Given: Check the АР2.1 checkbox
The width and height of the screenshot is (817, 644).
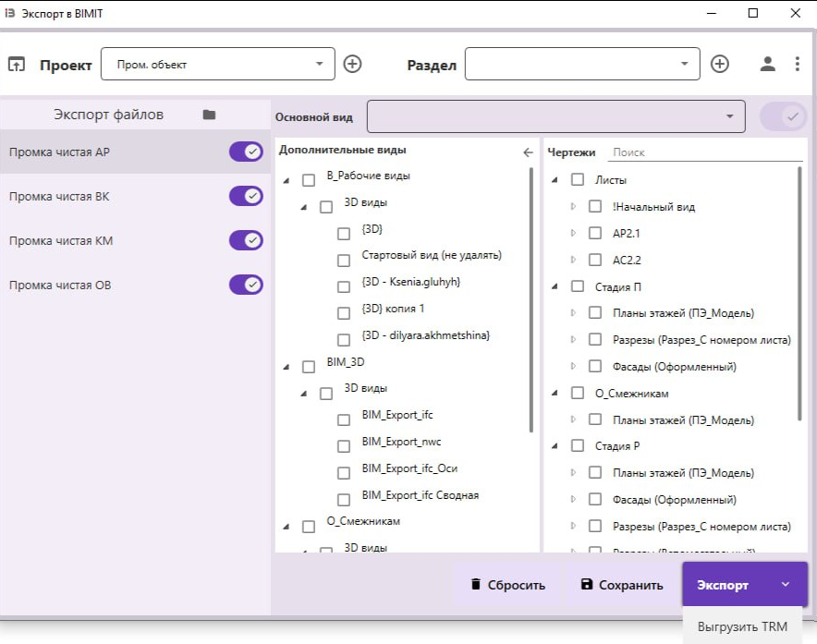Looking at the screenshot, I should coord(595,233).
